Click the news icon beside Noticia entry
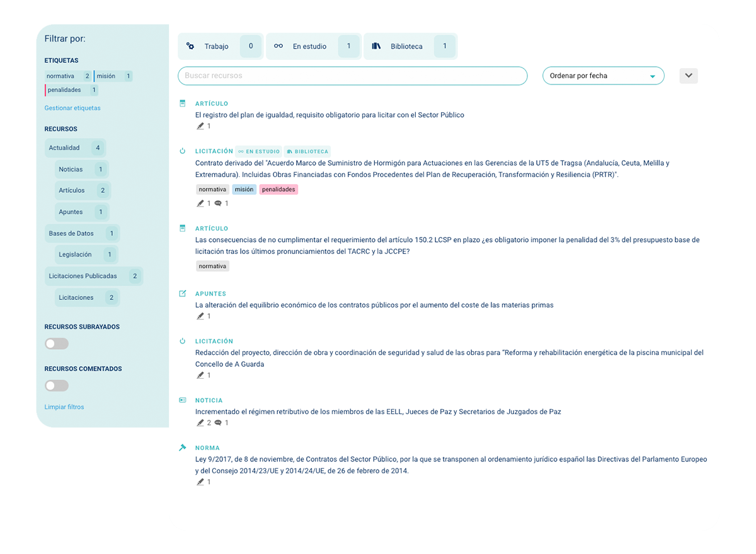Image resolution: width=756 pixels, height=554 pixels. point(183,400)
